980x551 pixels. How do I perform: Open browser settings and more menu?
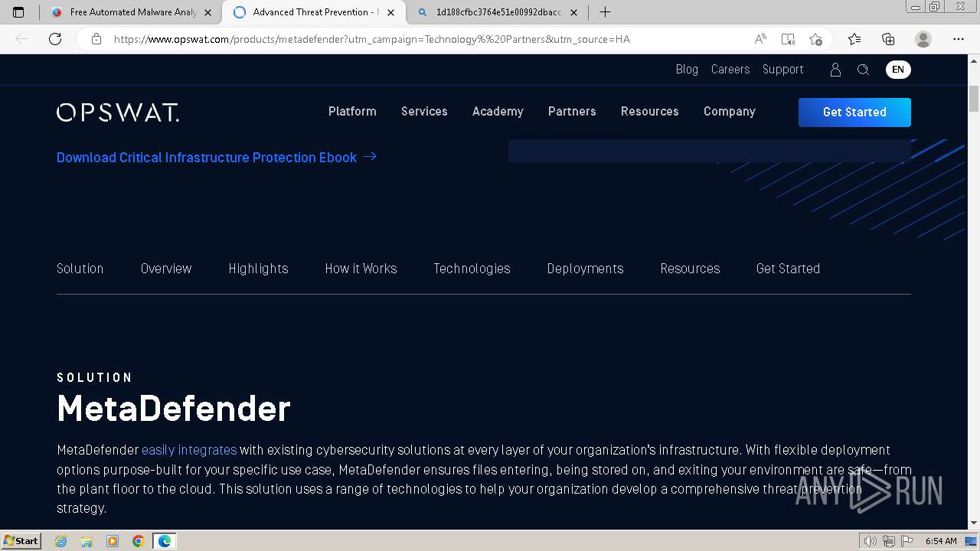(959, 39)
